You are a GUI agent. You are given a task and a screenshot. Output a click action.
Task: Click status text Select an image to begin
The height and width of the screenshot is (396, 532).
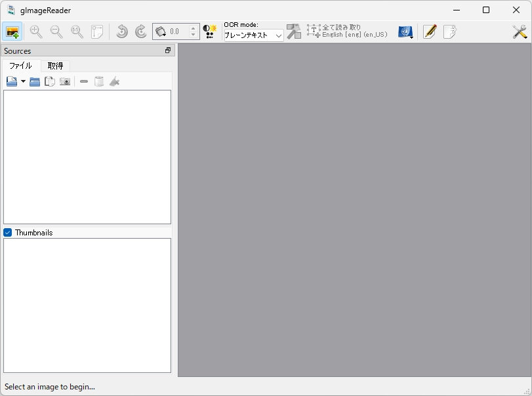[x=50, y=387]
